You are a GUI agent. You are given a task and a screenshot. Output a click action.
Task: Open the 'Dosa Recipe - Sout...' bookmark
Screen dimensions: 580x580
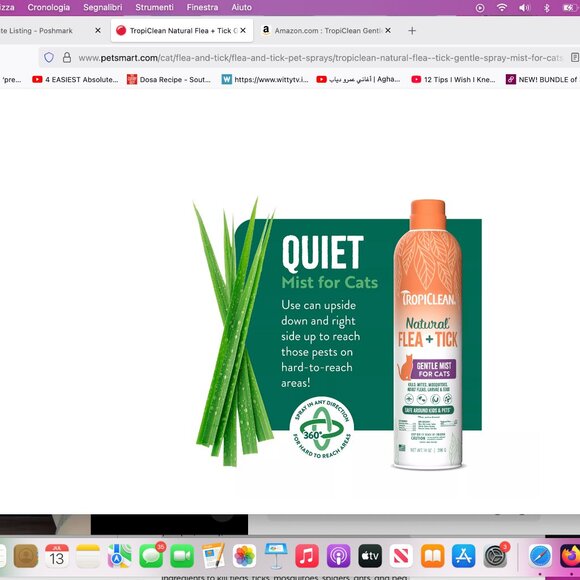click(x=169, y=80)
